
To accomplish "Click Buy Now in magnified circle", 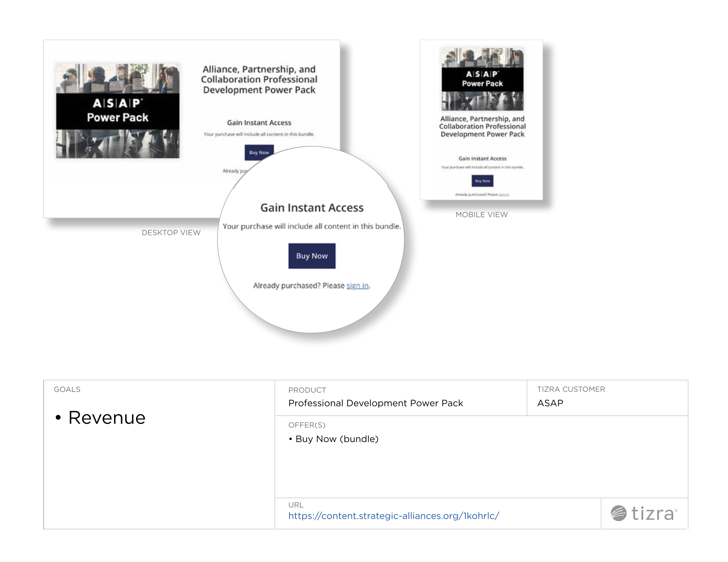I will 312,256.
